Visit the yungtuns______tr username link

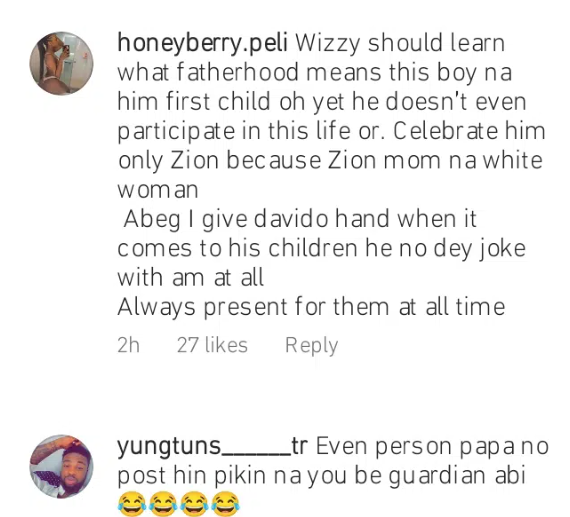coord(212,447)
